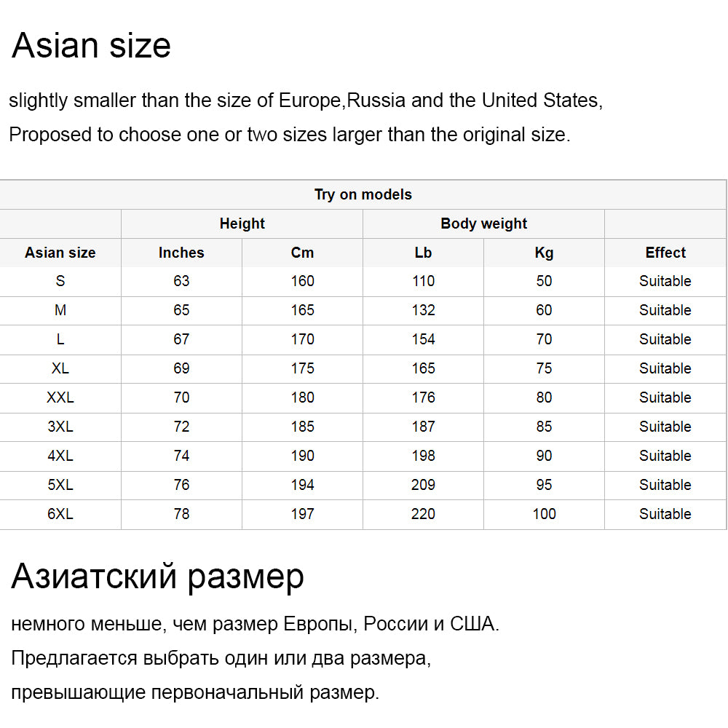728x728 pixels.
Task: Select the Effect column header
Action: point(665,253)
